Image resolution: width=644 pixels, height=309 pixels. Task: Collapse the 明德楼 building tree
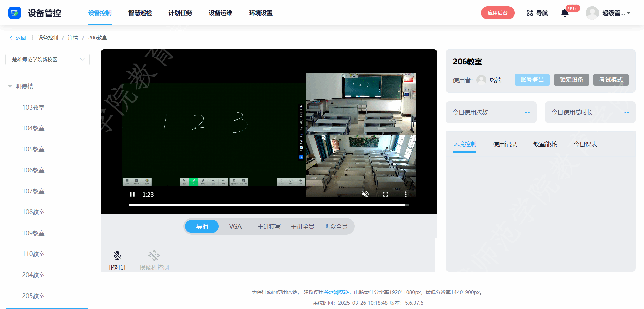tap(10, 86)
